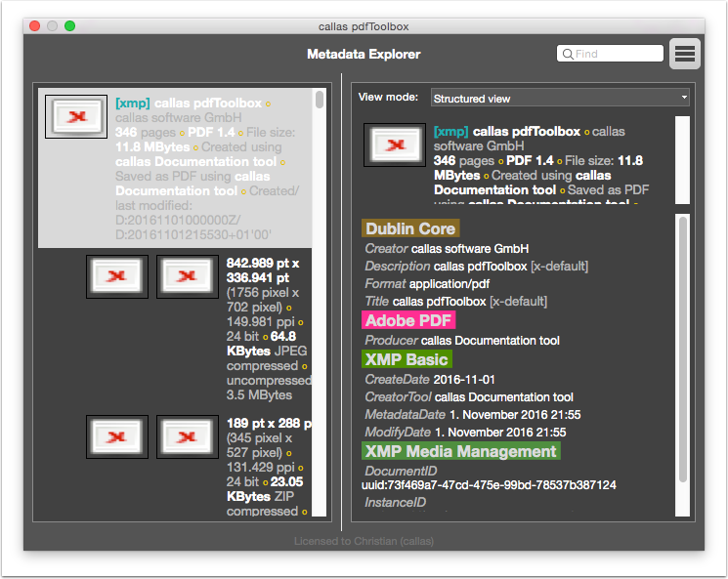
Task: Select the CreatorTool row
Action: (469, 397)
